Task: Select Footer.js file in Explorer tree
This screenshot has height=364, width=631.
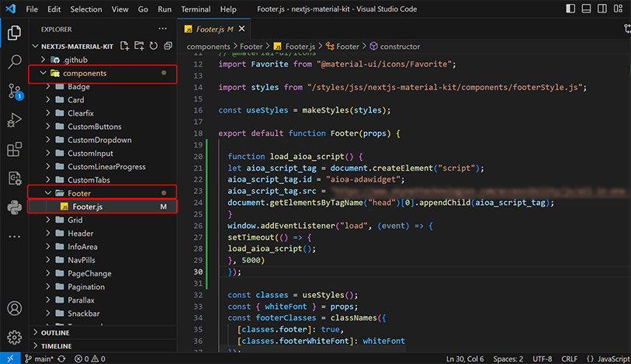Action: [102, 206]
